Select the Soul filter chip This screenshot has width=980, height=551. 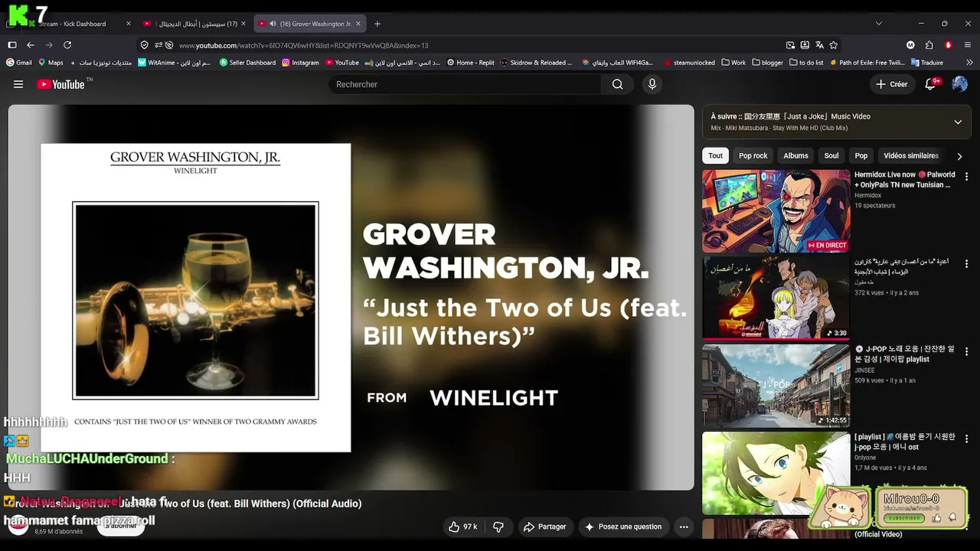(831, 156)
